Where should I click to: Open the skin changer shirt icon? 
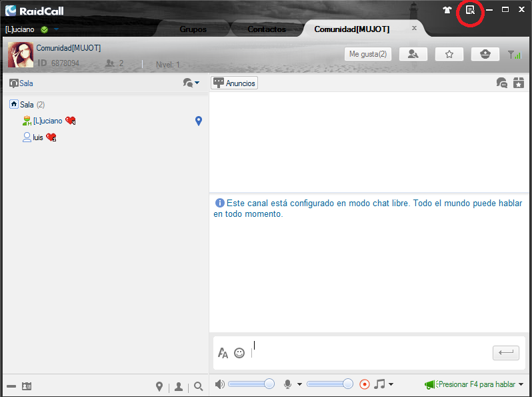pyautogui.click(x=447, y=10)
